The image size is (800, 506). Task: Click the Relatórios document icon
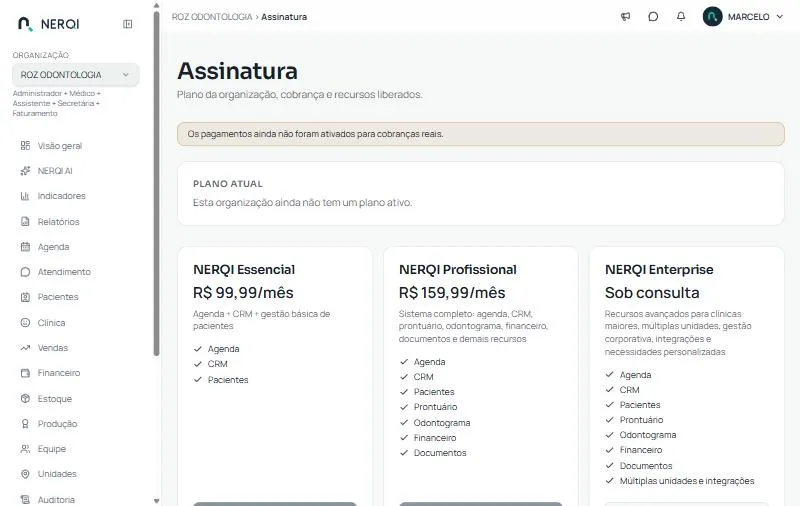[x=25, y=221]
